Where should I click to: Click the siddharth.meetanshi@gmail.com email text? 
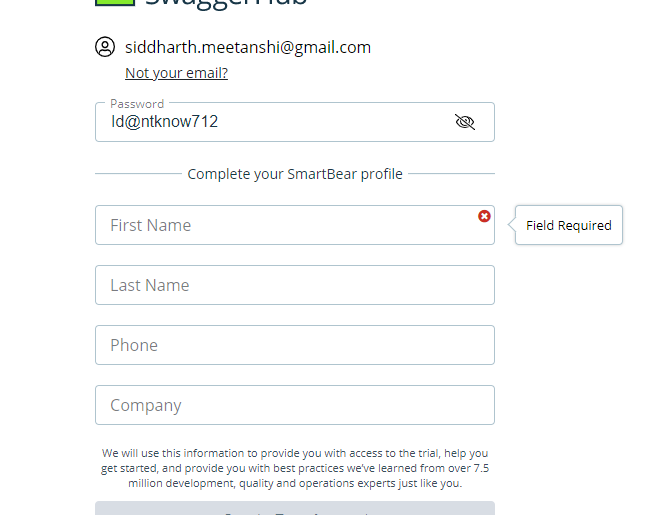tap(248, 47)
